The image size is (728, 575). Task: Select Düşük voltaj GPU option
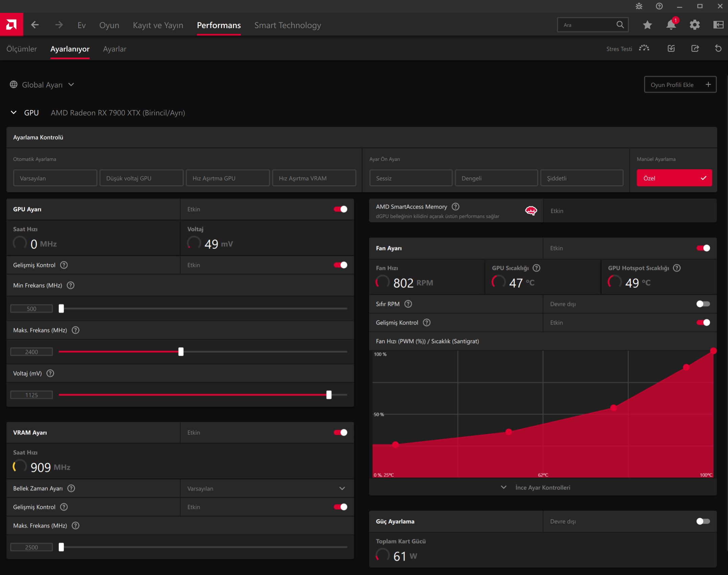(141, 178)
